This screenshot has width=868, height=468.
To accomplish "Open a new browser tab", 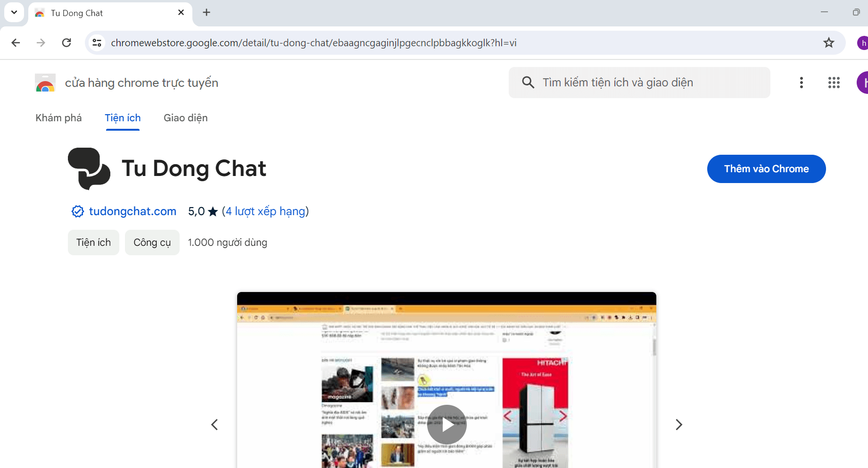I will (207, 13).
